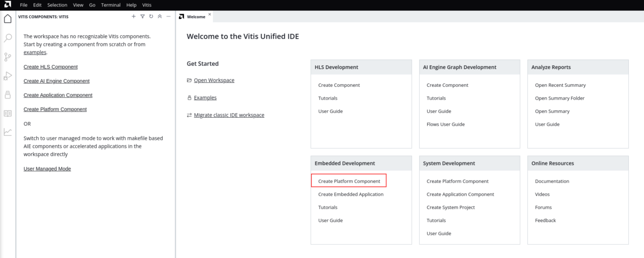Viewport: 644px width, 258px height.
Task: Open the Analysis chart view icon
Action: point(7,132)
